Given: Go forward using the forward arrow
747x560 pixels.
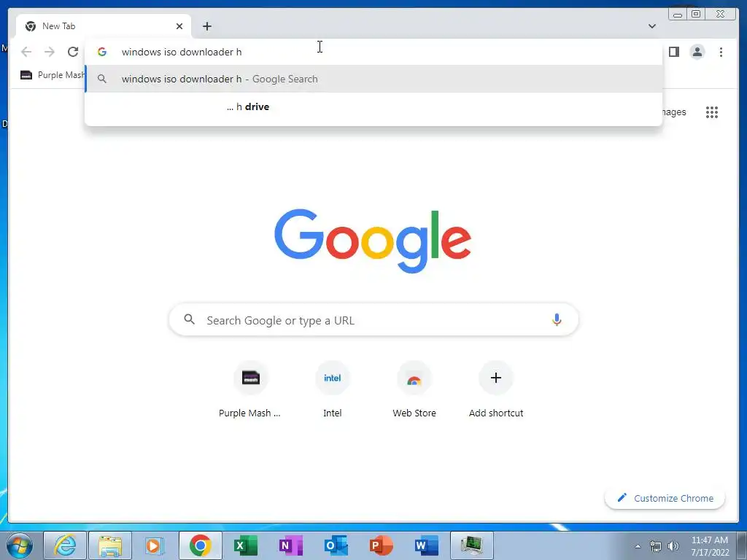Looking at the screenshot, I should pyautogui.click(x=50, y=52).
